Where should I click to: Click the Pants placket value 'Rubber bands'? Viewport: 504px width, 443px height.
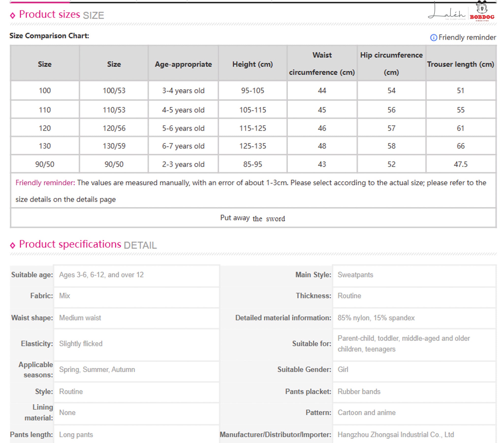(359, 392)
